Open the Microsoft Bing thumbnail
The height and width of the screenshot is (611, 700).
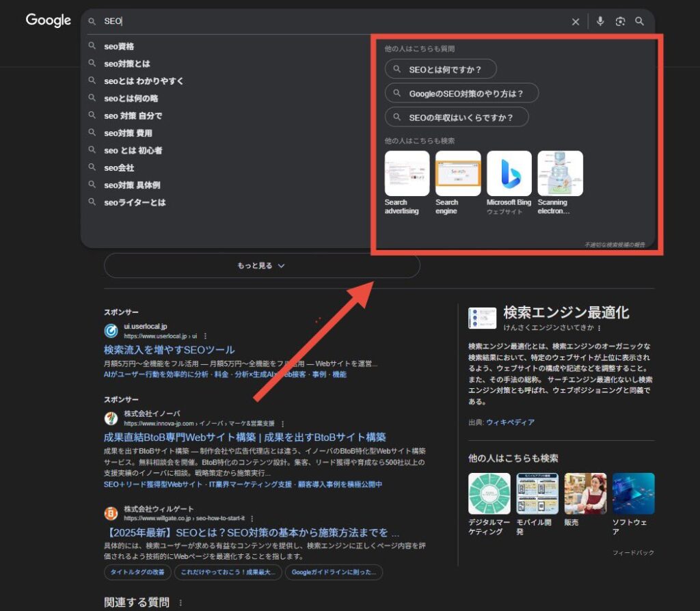[509, 174]
